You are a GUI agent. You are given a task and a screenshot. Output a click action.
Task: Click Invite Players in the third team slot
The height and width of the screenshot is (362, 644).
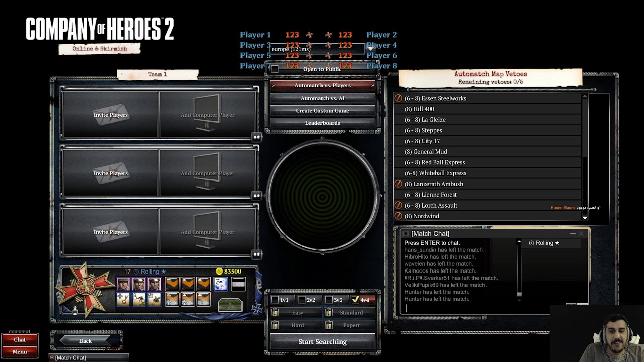click(x=111, y=232)
